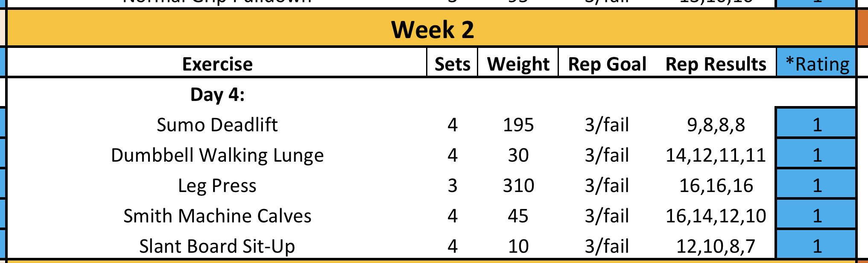The image size is (868, 263).
Task: Select the Weight column header
Action: pos(518,64)
